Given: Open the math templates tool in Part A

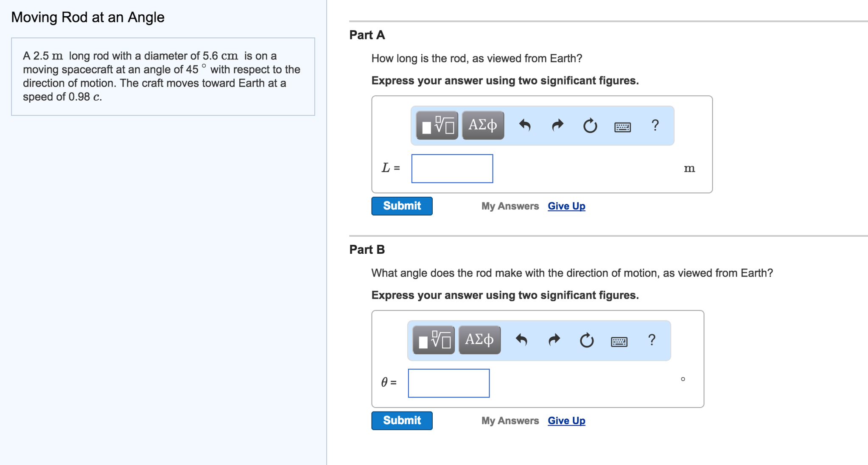Looking at the screenshot, I should point(437,126).
